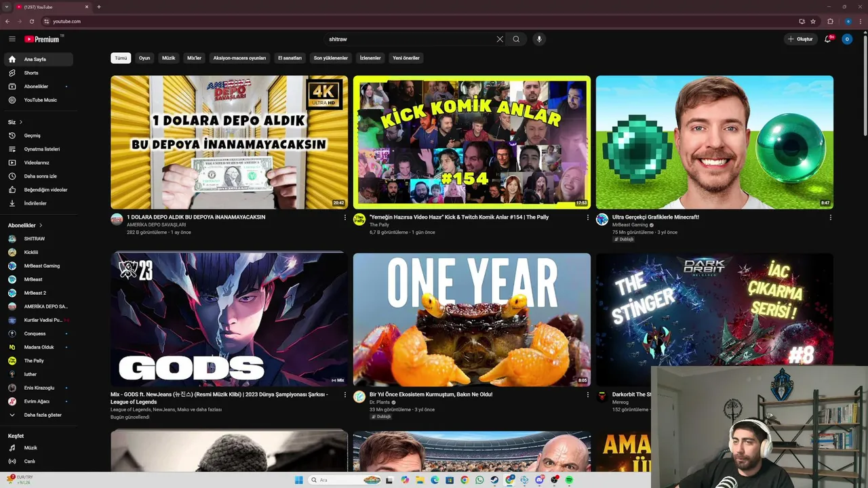This screenshot has height=488, width=868.
Task: Open Beğendiğim videolar list
Action: coord(39,190)
